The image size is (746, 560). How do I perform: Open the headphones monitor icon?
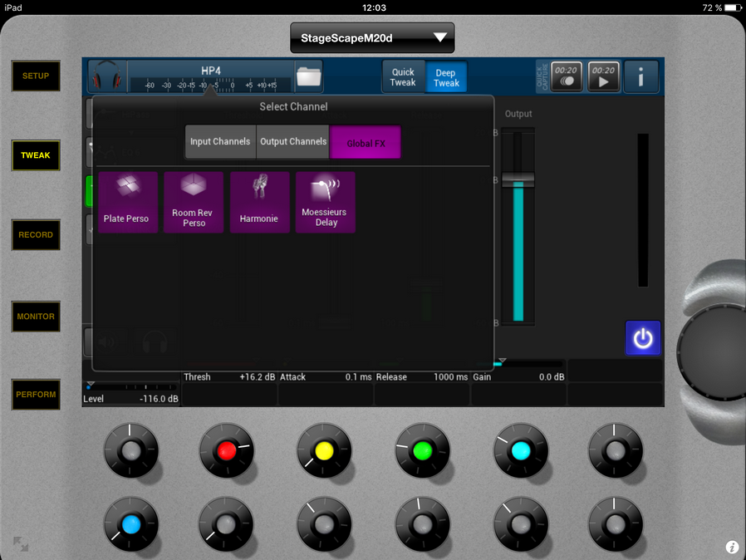click(x=107, y=76)
